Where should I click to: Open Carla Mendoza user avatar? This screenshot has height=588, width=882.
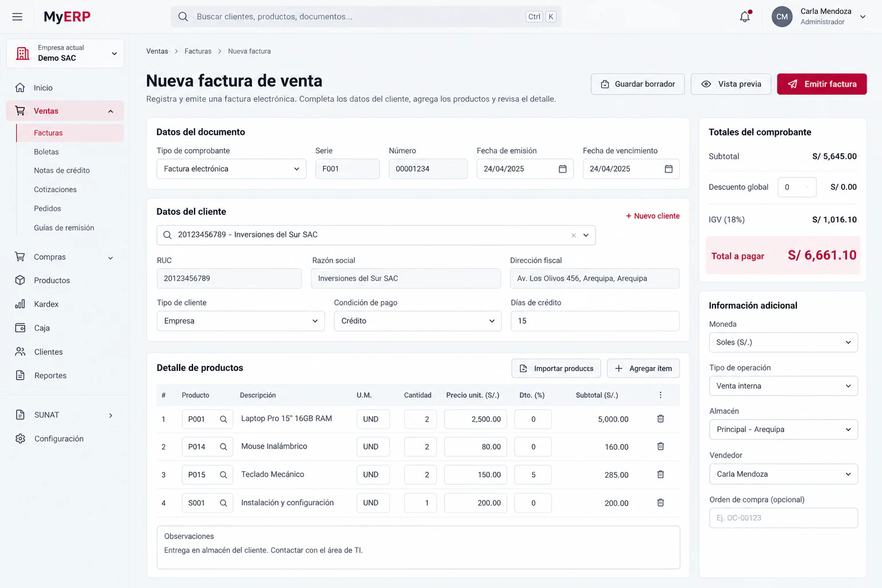point(782,17)
